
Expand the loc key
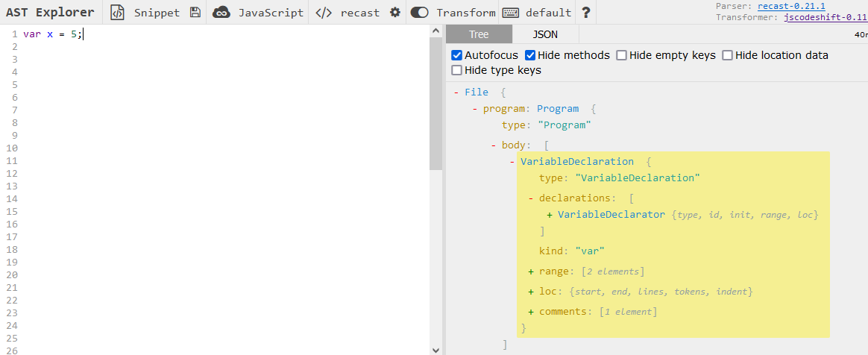(x=531, y=292)
